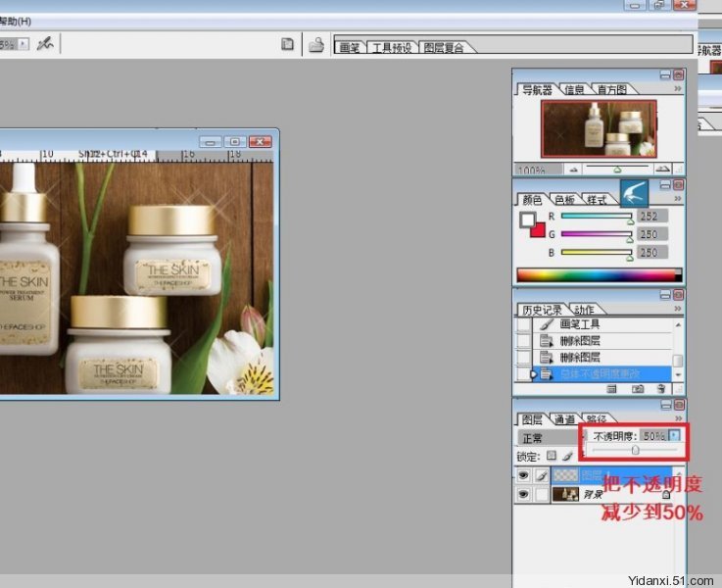
Task: Click the red background color swatch
Action: [539, 230]
